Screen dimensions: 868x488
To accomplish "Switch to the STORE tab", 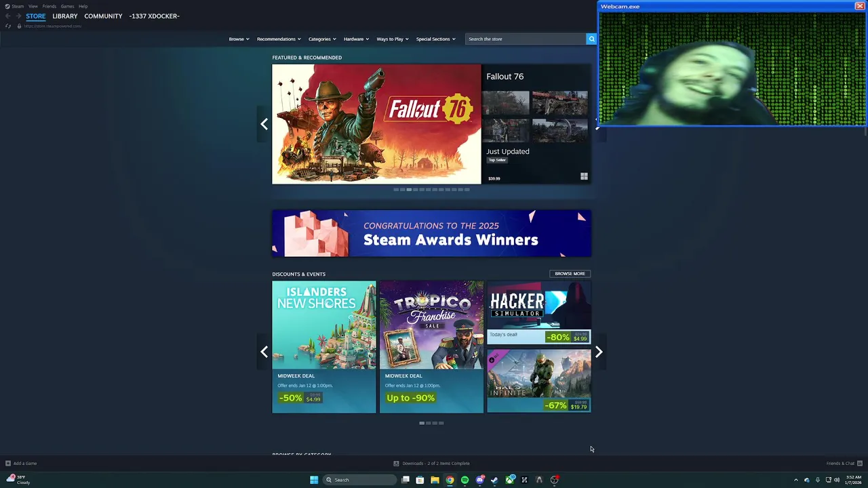I will click(x=36, y=16).
